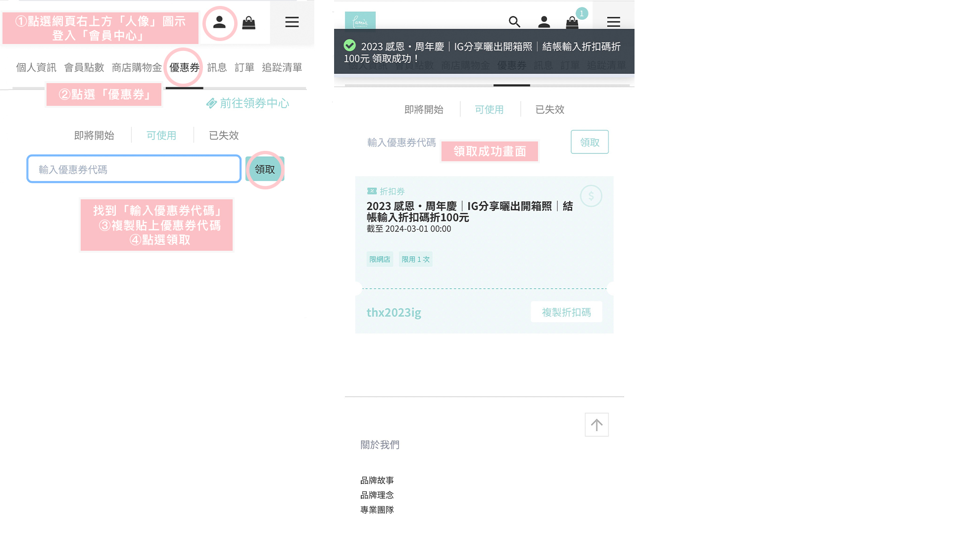The image size is (980, 547).
Task: Open hamburger menu in left header
Action: coord(292,22)
